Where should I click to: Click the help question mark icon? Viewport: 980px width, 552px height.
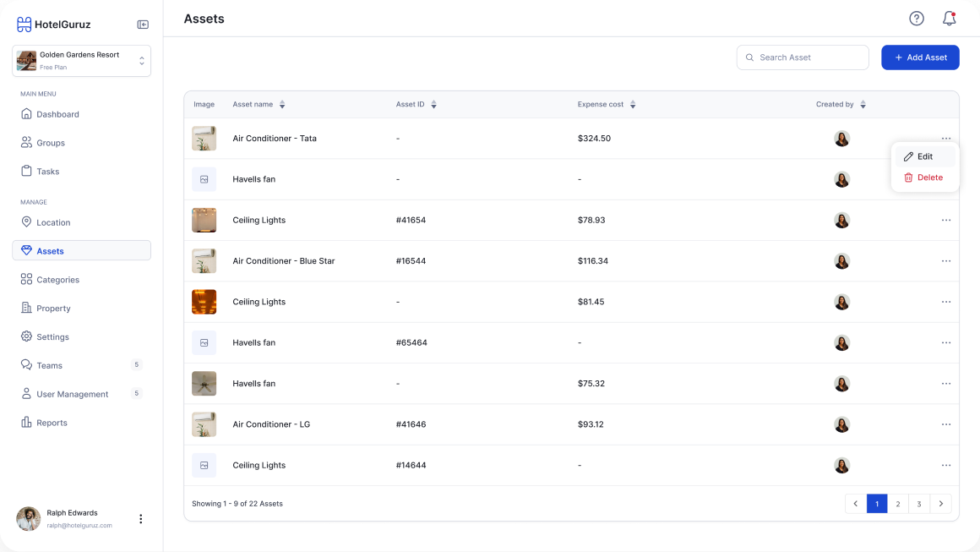pos(917,19)
